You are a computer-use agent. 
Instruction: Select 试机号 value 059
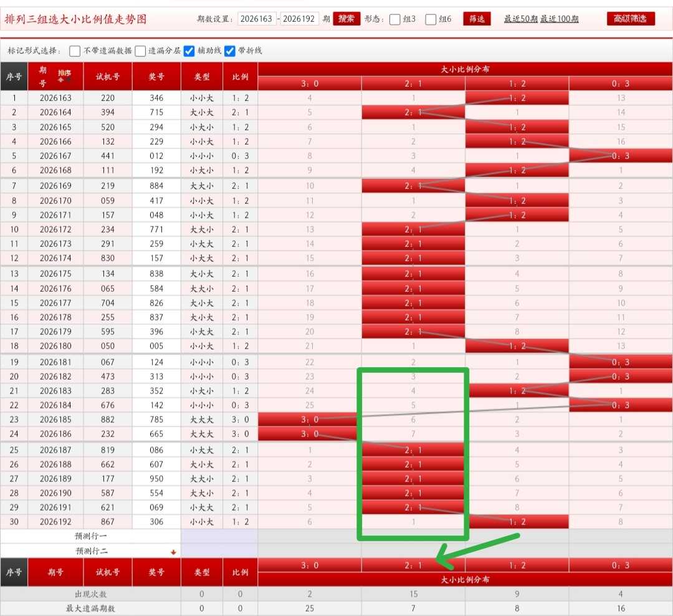pyautogui.click(x=108, y=201)
